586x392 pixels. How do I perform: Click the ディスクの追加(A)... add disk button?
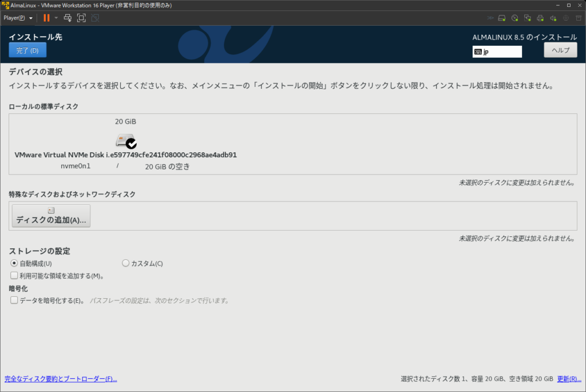(x=51, y=216)
